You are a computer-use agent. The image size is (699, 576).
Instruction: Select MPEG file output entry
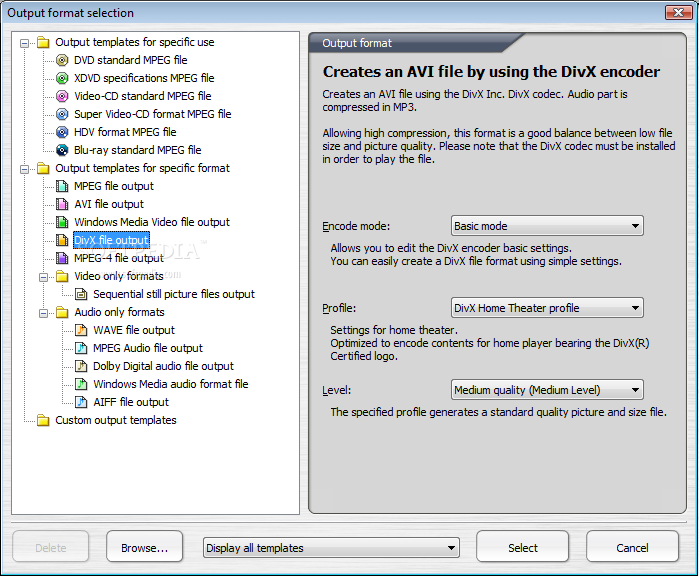coord(114,186)
